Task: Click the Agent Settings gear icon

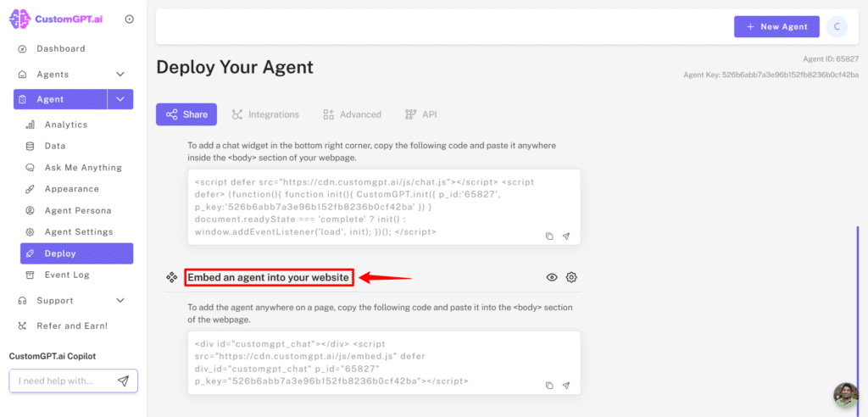Action: pyautogui.click(x=31, y=232)
